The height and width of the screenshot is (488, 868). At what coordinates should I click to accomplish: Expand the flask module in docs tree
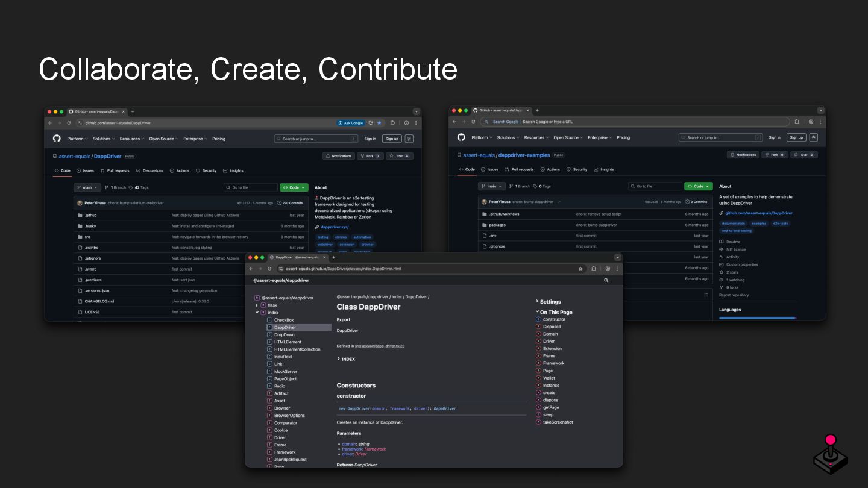tap(257, 305)
